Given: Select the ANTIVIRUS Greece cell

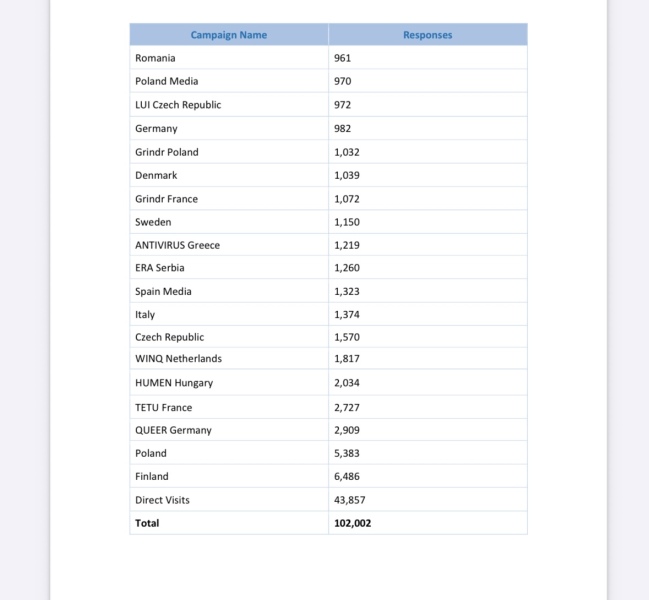Looking at the screenshot, I should 178,245.
